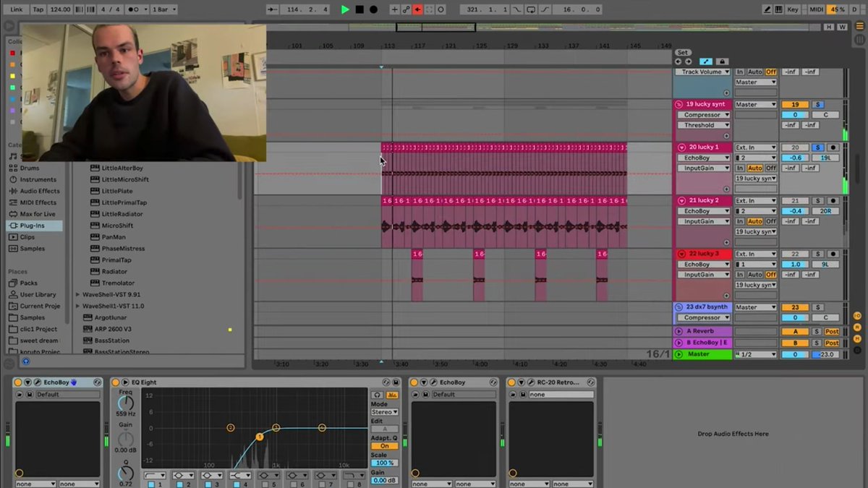Click the A Reverb return track play icon
This screenshot has height=488, width=868.
tap(679, 331)
